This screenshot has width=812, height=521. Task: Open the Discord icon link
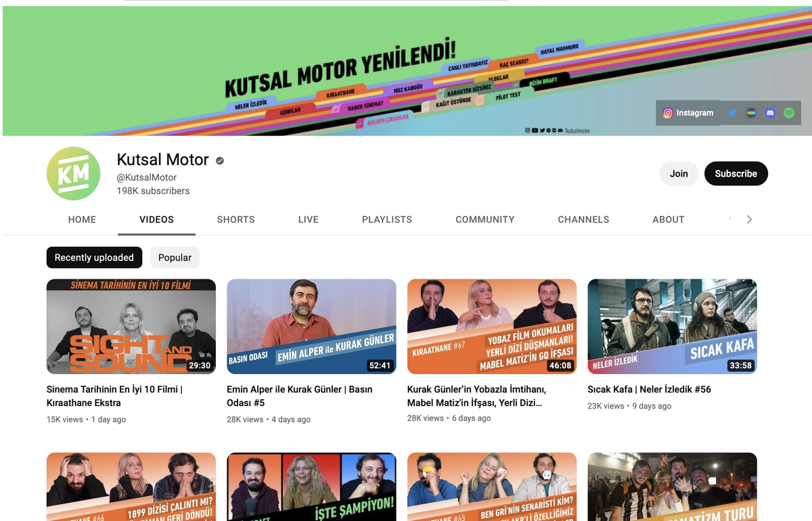[770, 113]
